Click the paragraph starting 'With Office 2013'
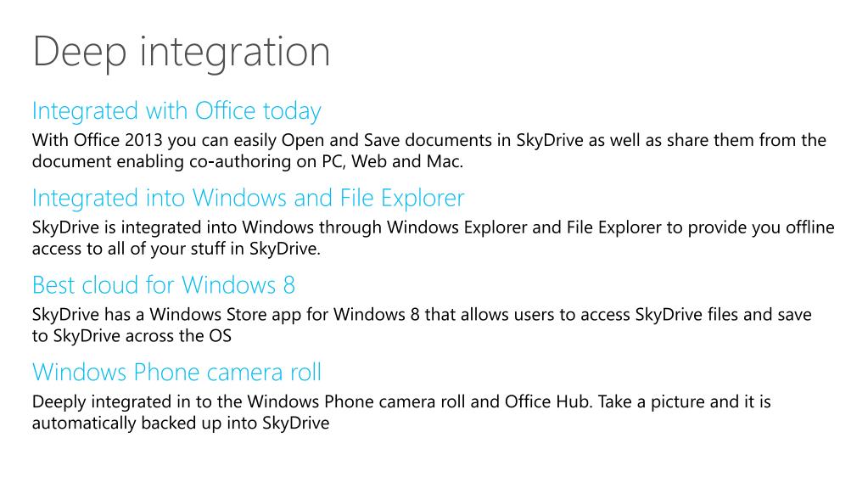This screenshot has width=868, height=488. pos(429,151)
